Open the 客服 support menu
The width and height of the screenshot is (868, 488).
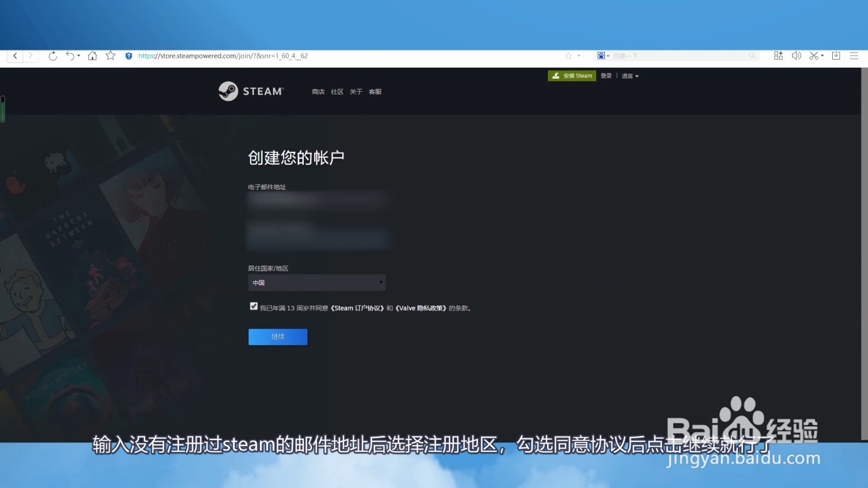tap(375, 92)
